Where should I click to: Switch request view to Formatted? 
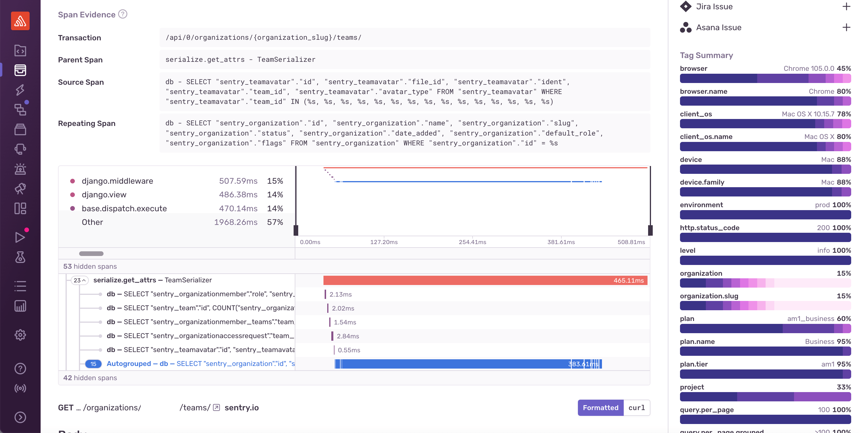(601, 407)
